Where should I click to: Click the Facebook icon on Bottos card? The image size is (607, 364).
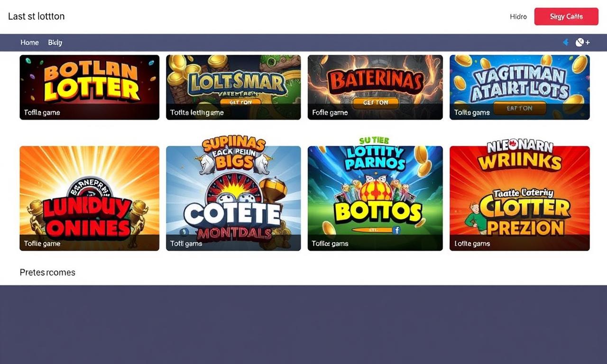pos(397,230)
